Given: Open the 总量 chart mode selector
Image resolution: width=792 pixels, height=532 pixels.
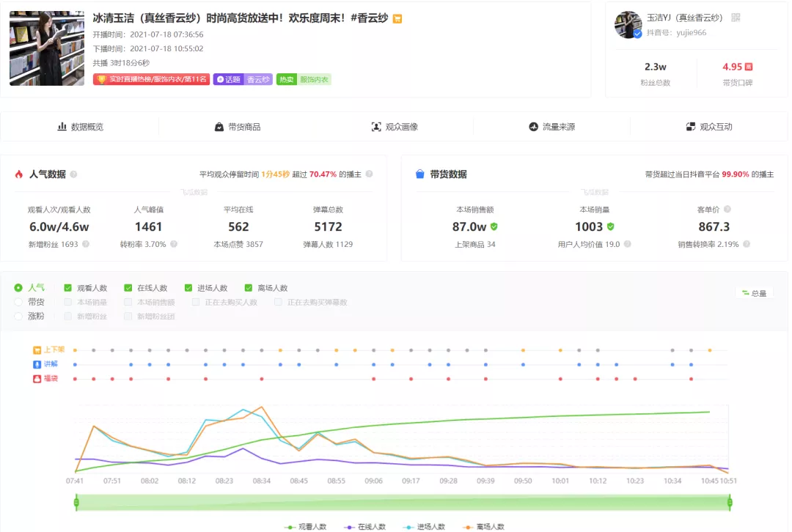Looking at the screenshot, I should pyautogui.click(x=754, y=293).
